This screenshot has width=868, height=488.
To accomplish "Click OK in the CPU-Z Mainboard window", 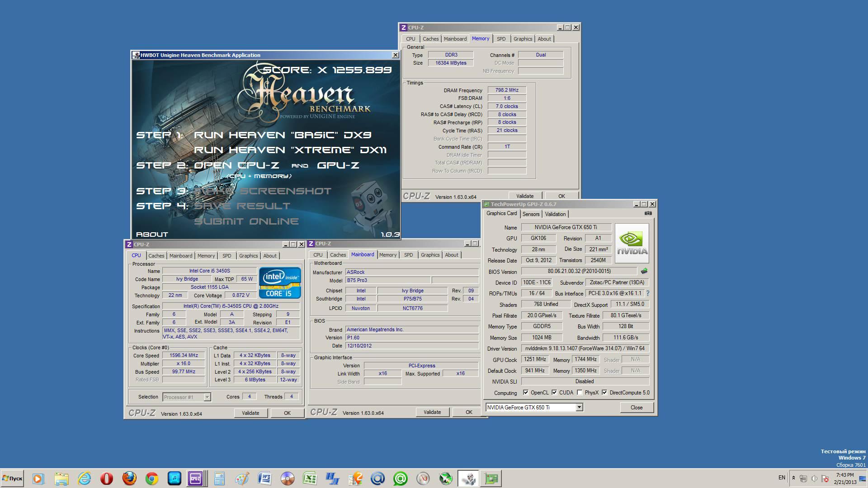I will 469,412.
